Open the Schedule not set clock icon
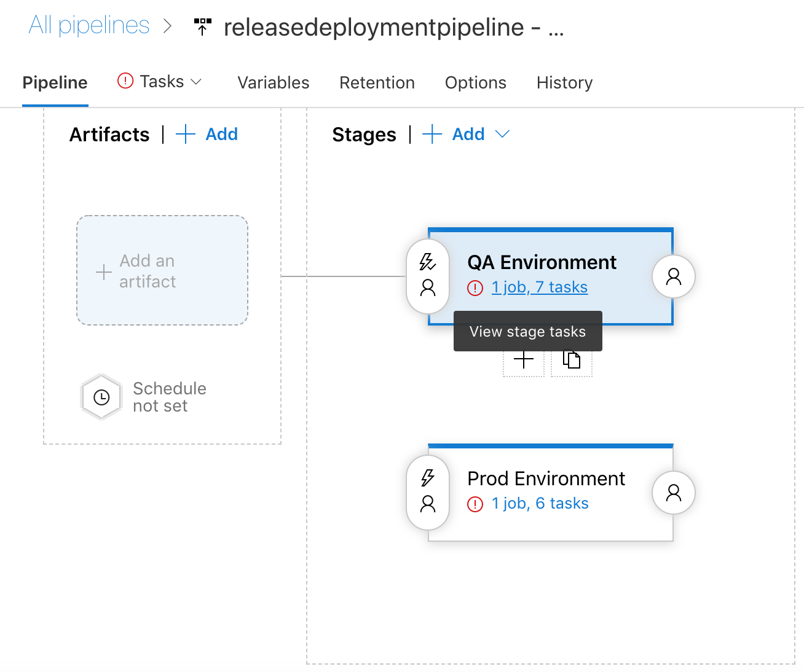804x672 pixels. [101, 397]
